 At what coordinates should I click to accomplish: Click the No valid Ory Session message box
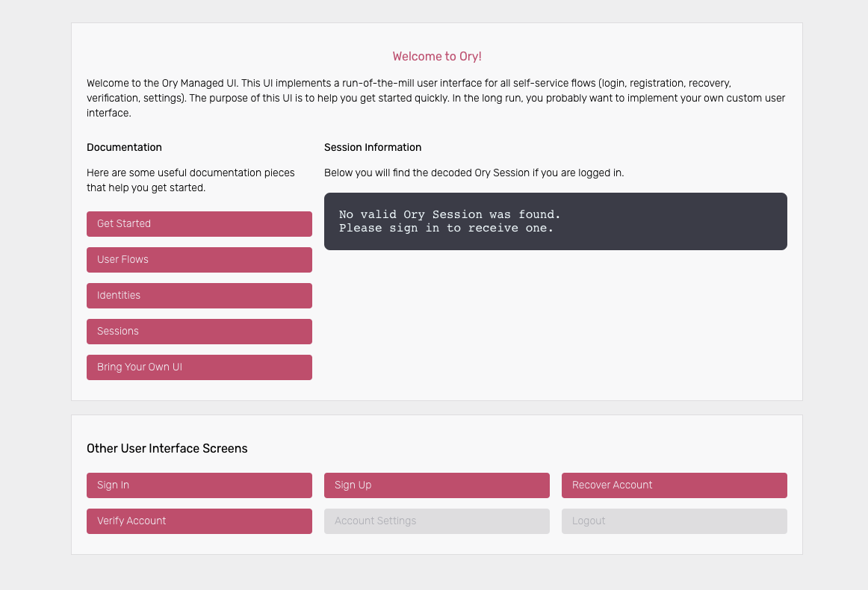(x=555, y=221)
